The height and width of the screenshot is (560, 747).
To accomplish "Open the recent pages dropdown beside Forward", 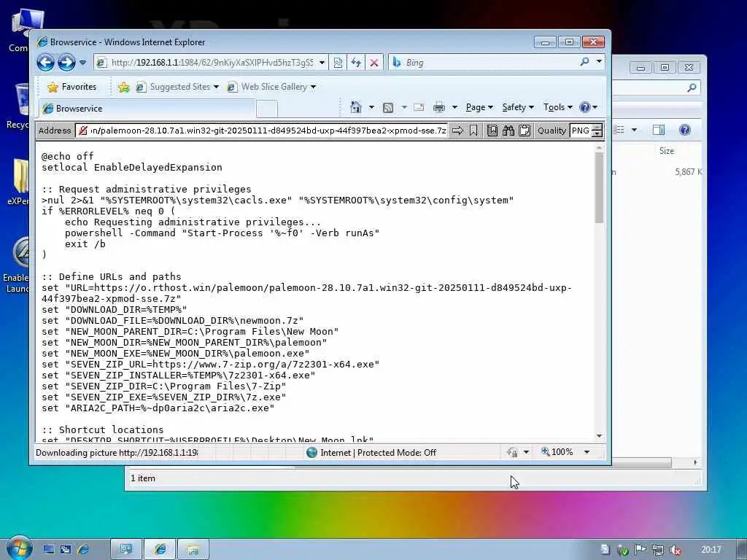I will tap(83, 63).
